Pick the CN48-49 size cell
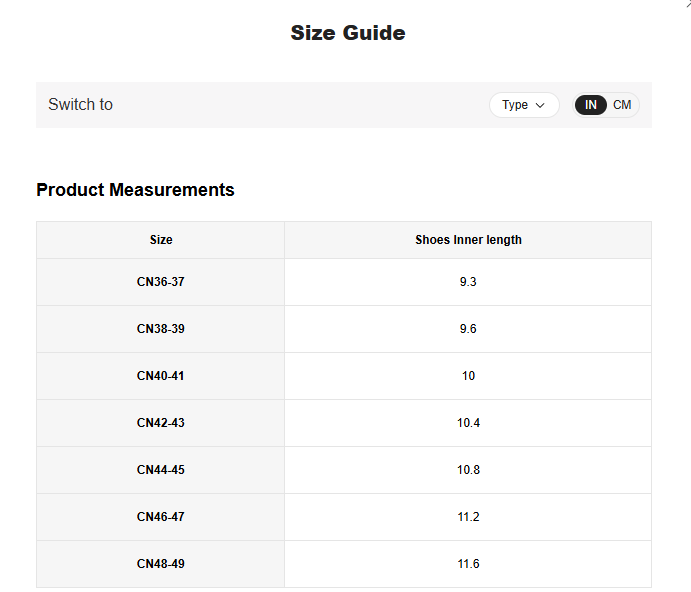691x592 pixels. pos(161,564)
